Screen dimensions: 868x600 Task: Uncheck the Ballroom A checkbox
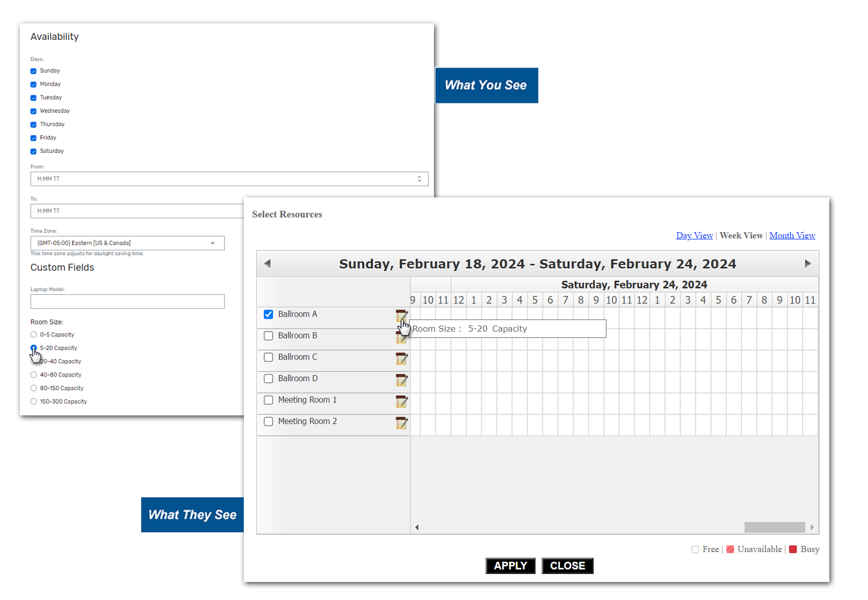coord(268,314)
